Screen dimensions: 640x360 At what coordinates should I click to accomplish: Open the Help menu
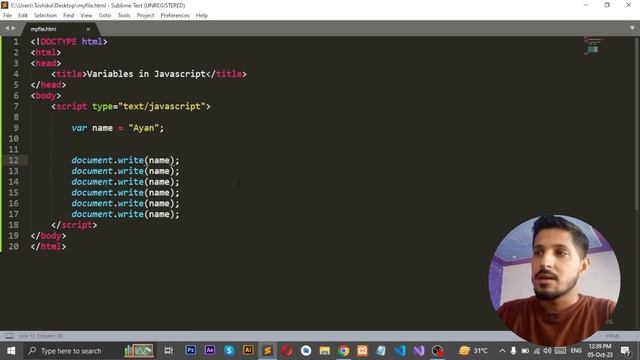coord(202,16)
